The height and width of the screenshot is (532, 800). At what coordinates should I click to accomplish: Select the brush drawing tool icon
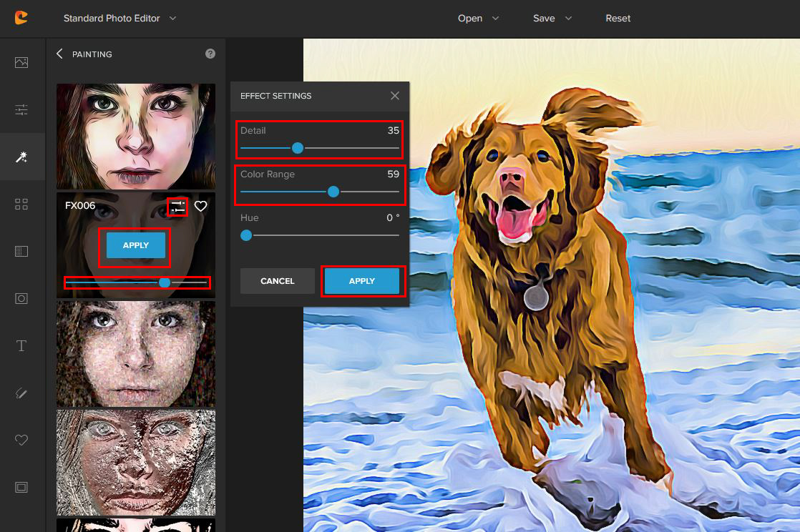click(x=21, y=393)
